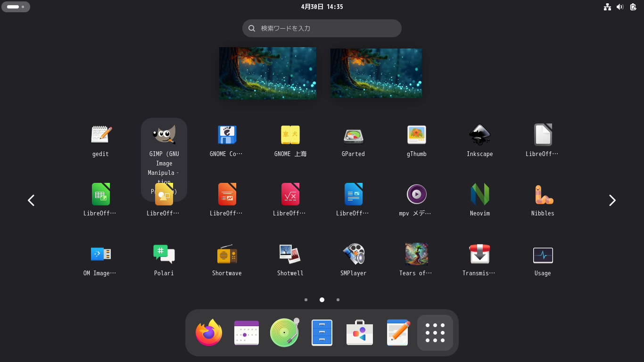This screenshot has width=644, height=362.
Task: Launch the Shotwell photo manager
Action: coord(290,254)
